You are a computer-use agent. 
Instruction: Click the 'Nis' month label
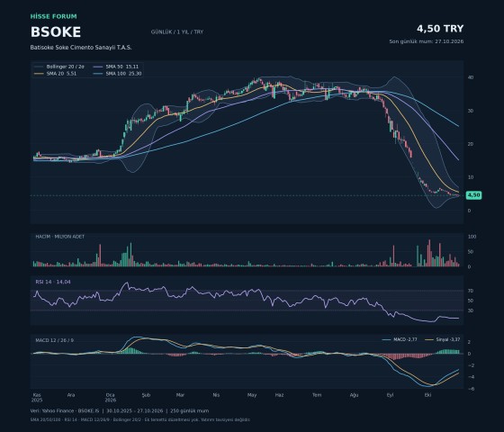(x=216, y=395)
